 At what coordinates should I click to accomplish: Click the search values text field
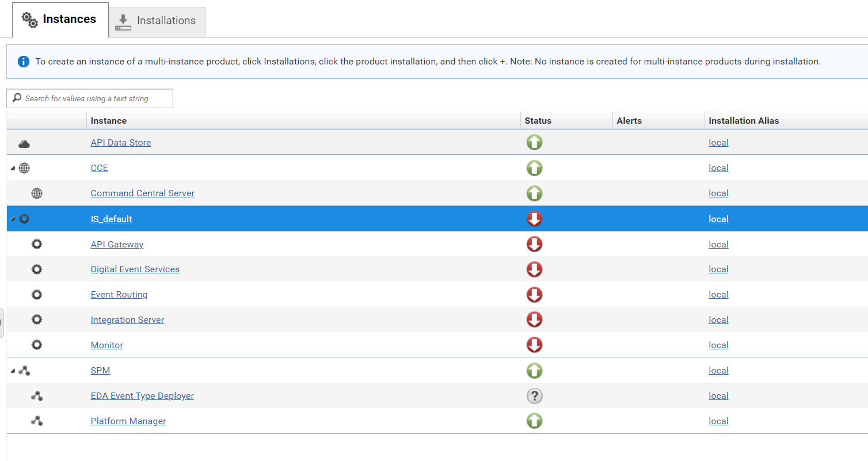pos(89,98)
